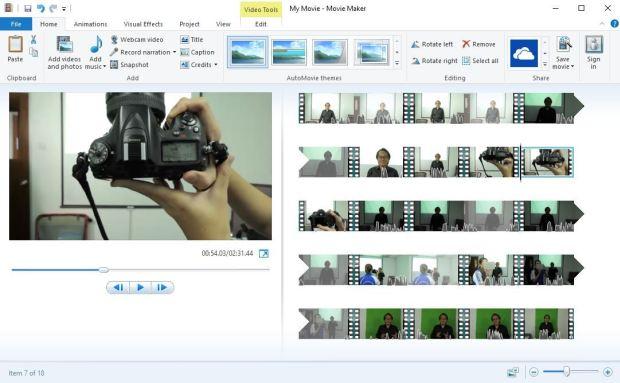This screenshot has width=620, height=383.
Task: Expand the Record narration dropdown arrow
Action: click(174, 52)
